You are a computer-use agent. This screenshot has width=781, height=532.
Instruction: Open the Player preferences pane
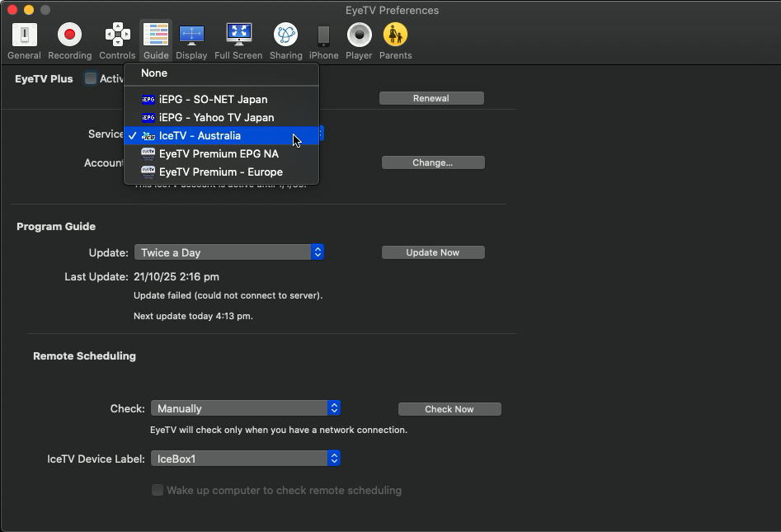tap(359, 41)
